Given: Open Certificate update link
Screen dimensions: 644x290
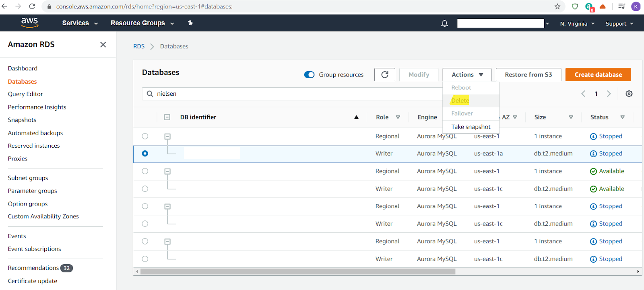Looking at the screenshot, I should (33, 281).
